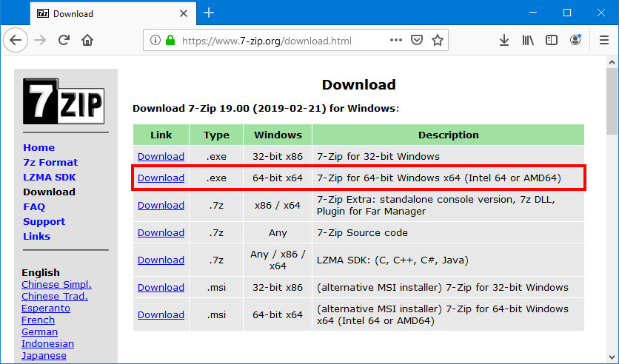Select the Download browser tab

tap(113, 13)
